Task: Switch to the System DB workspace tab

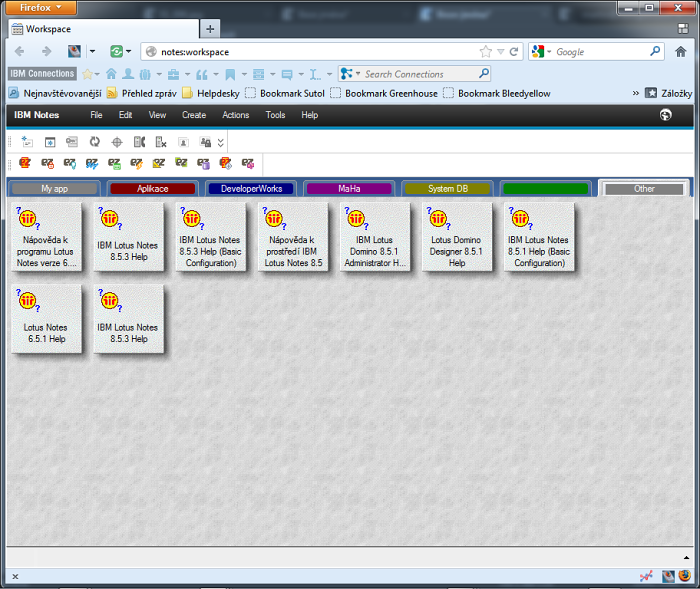Action: pyautogui.click(x=447, y=189)
